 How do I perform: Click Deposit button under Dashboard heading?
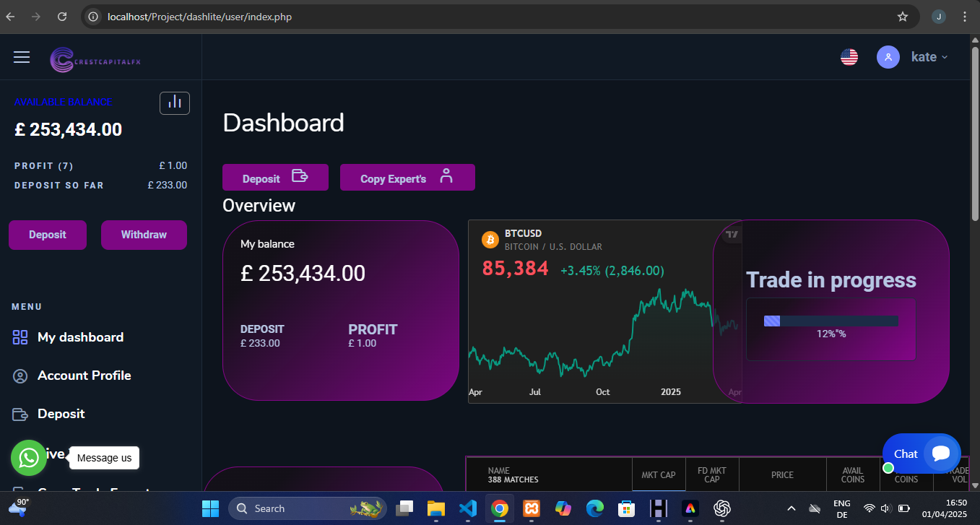coord(275,178)
